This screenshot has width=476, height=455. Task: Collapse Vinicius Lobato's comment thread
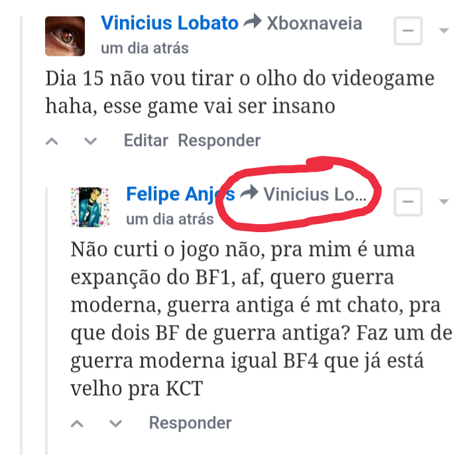point(408,31)
